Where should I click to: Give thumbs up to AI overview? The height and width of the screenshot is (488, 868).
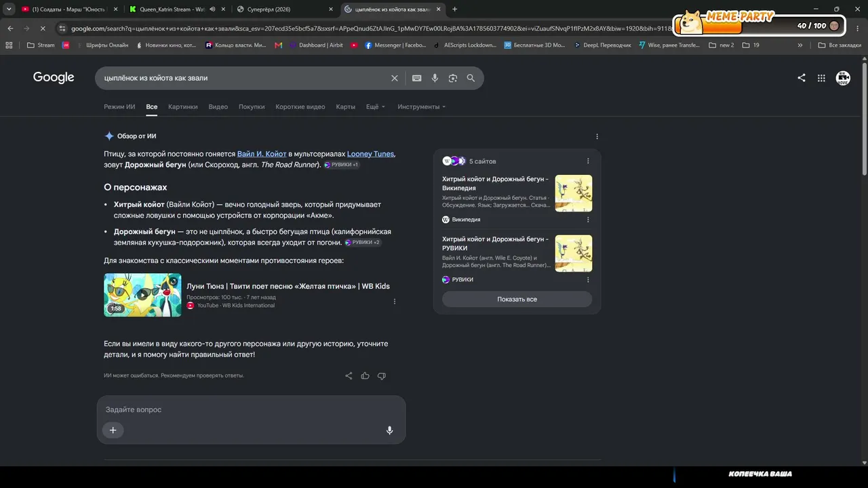tap(366, 375)
